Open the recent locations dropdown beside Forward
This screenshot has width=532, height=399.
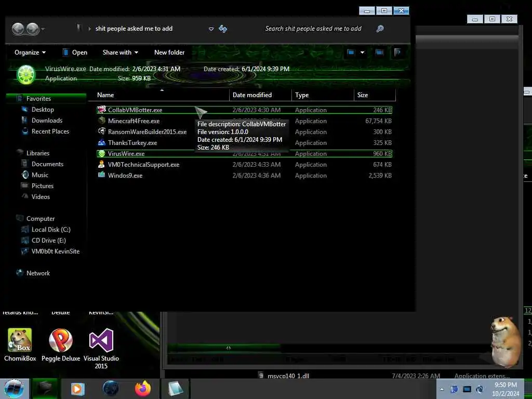pyautogui.click(x=43, y=29)
